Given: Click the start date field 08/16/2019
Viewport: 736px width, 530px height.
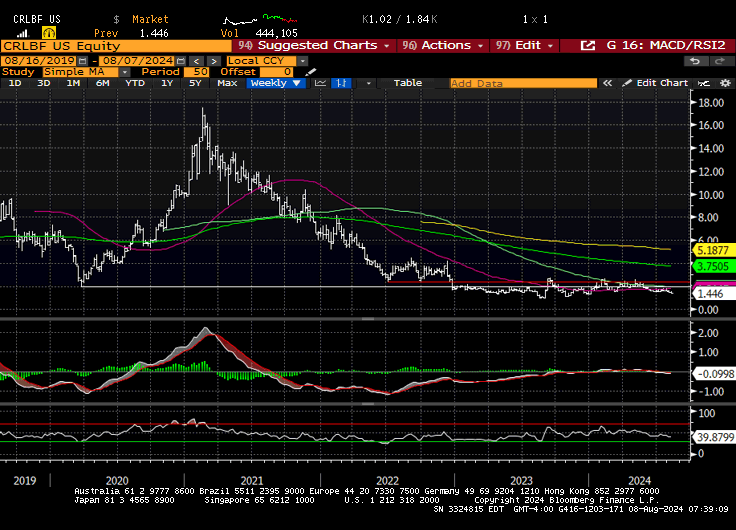Looking at the screenshot, I should 39,61.
